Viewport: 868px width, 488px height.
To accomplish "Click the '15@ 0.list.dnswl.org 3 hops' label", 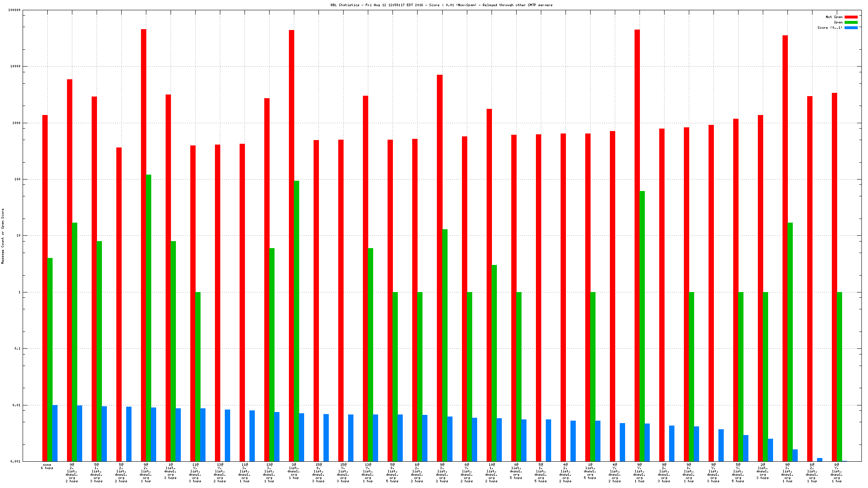I will click(319, 473).
